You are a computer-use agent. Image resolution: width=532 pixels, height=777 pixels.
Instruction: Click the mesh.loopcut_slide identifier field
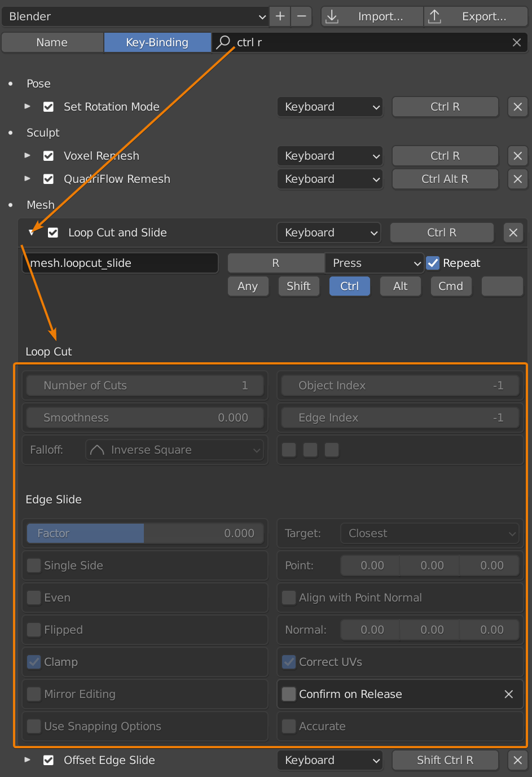120,263
